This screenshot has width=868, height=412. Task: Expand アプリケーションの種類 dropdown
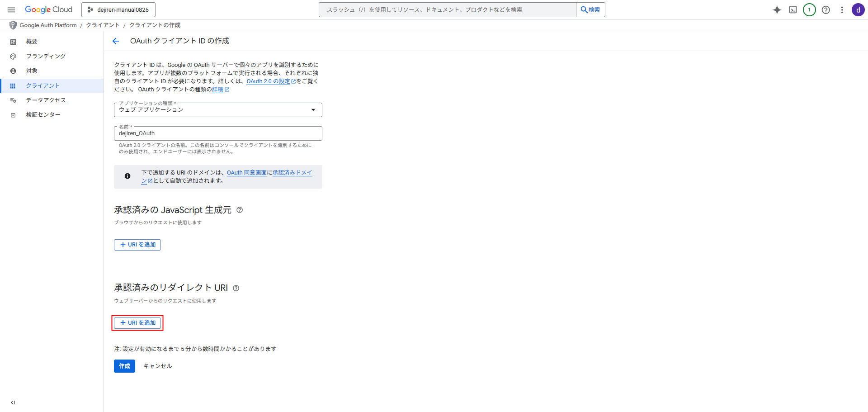click(x=218, y=110)
